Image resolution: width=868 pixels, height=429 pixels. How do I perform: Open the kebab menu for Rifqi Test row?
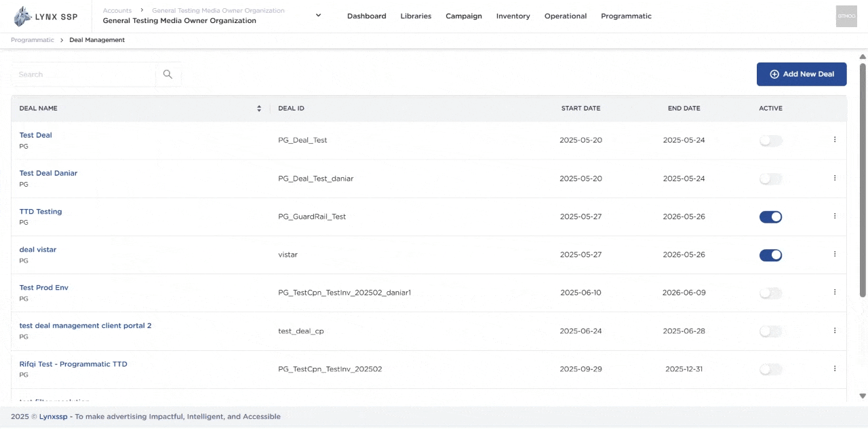click(835, 369)
